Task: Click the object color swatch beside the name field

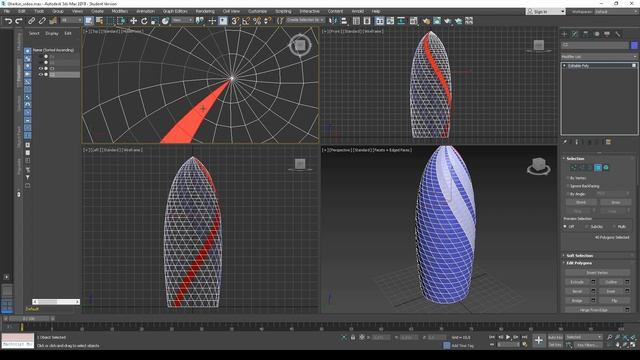Action: (x=634, y=45)
